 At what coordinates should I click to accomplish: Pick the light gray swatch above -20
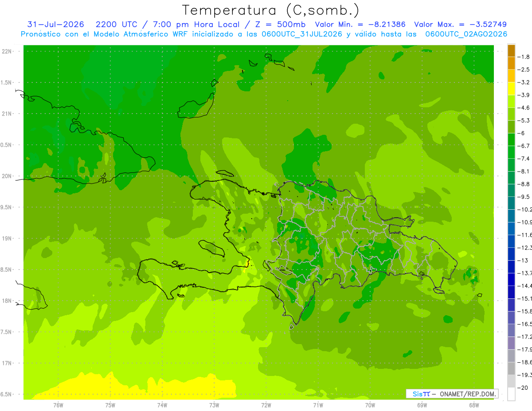click(511, 381)
